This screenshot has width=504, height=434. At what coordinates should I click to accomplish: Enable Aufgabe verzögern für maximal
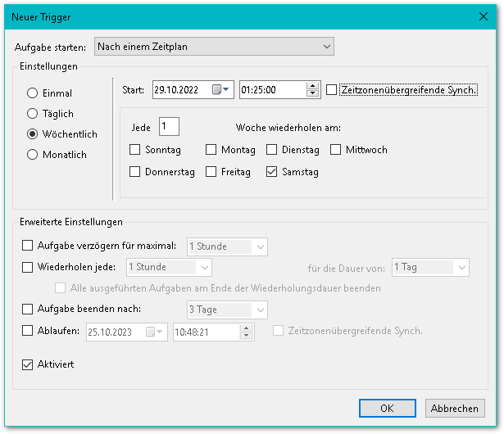28,246
